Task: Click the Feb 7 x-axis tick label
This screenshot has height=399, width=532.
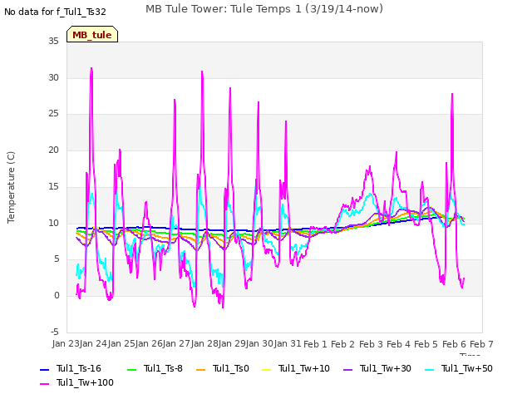Action: point(481,344)
